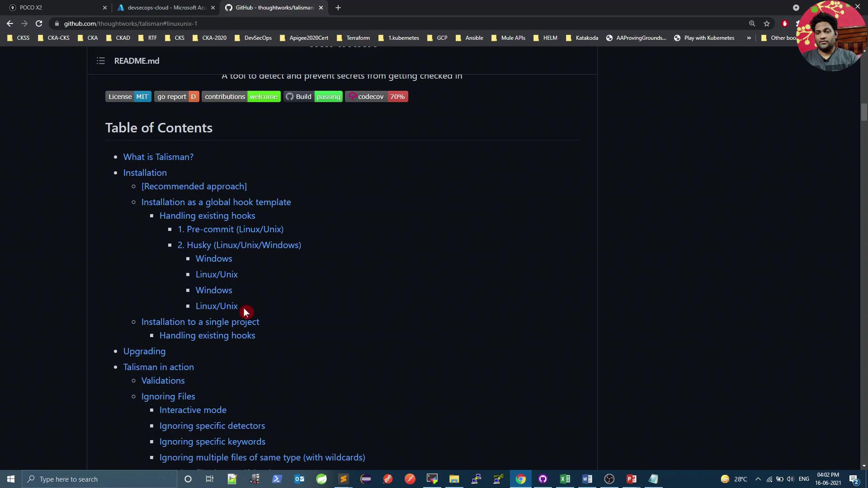The image size is (868, 488).
Task: Open Play with Kubernetes bookmark
Action: tap(704, 38)
